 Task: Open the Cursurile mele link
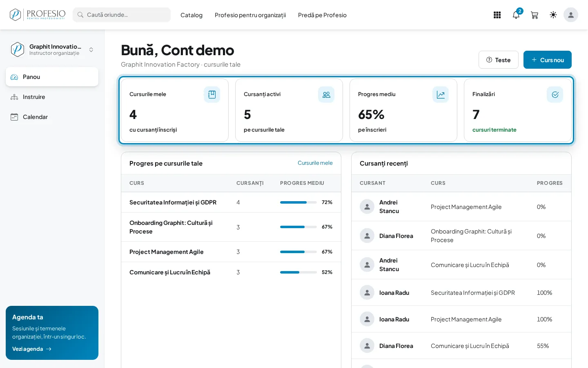click(x=315, y=163)
